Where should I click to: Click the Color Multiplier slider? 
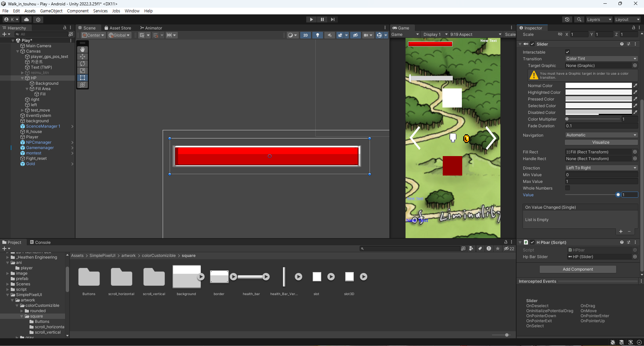[593, 119]
